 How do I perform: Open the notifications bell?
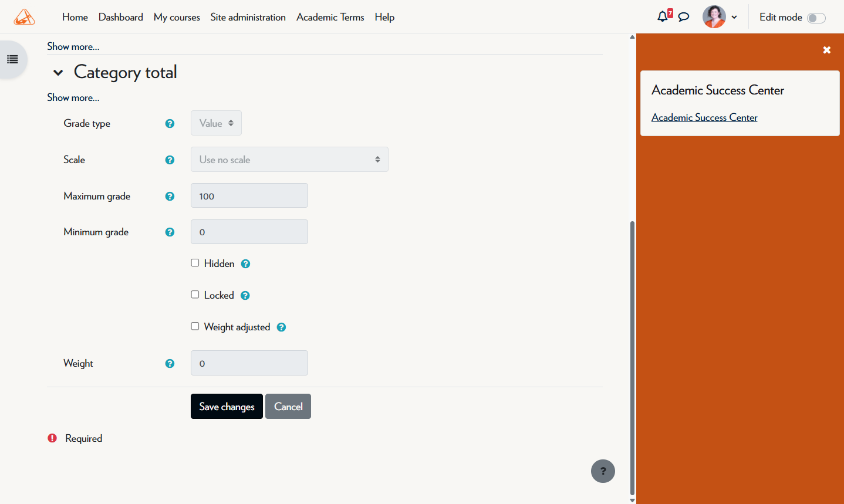click(x=663, y=16)
